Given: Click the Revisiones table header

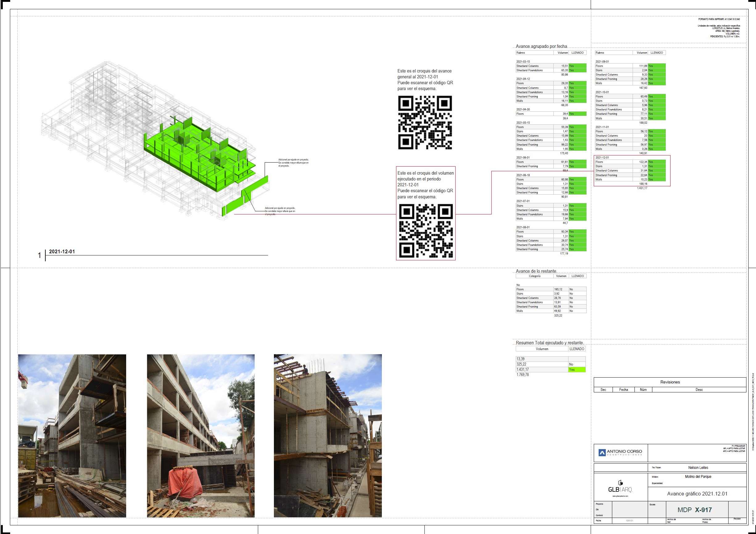Looking at the screenshot, I should click(x=670, y=382).
